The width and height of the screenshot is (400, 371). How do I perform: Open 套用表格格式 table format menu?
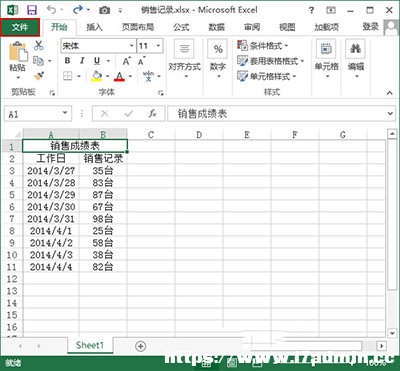click(271, 61)
